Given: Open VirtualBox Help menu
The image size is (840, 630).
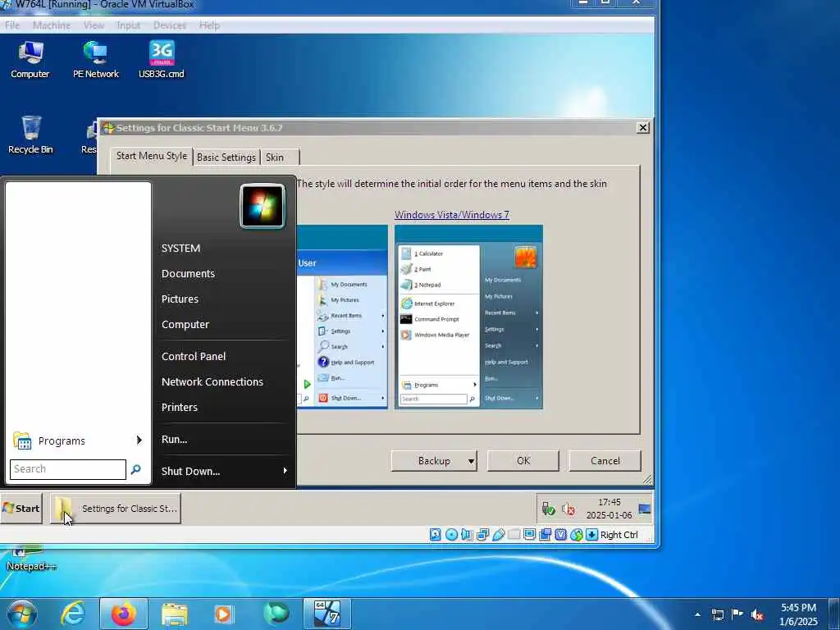Looking at the screenshot, I should coord(209,25).
